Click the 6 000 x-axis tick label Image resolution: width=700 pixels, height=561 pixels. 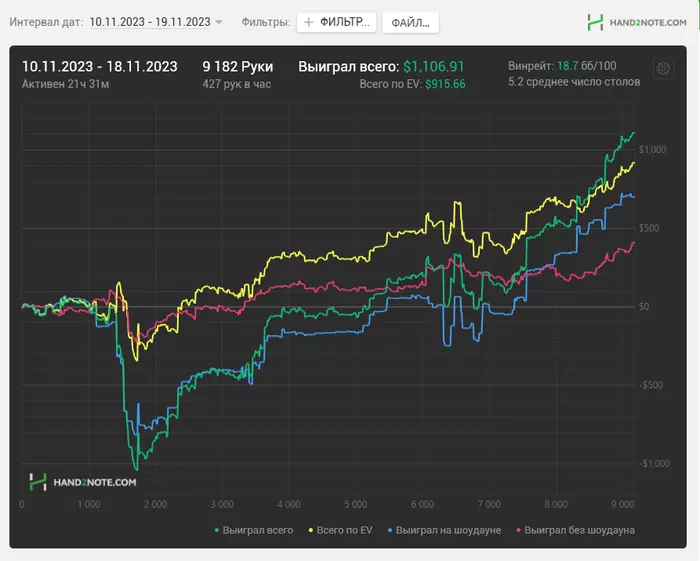422,504
